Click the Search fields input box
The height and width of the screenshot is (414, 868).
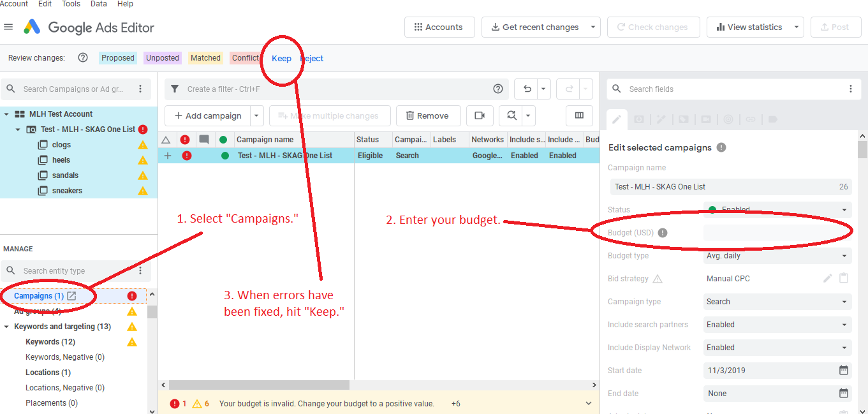733,89
